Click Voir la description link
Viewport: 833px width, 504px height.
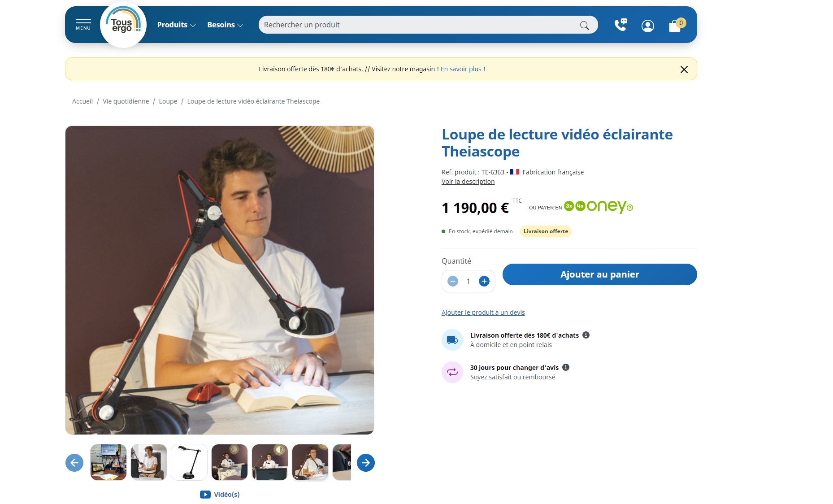pos(468,182)
